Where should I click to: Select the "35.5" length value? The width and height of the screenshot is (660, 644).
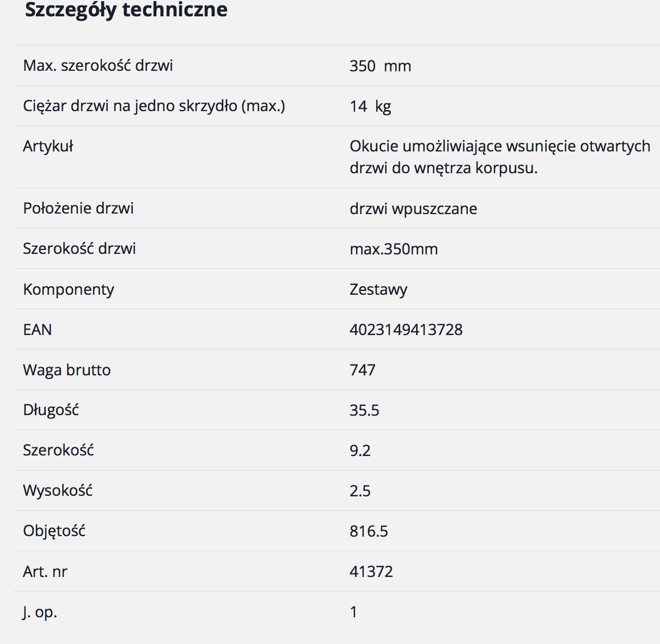point(364,410)
